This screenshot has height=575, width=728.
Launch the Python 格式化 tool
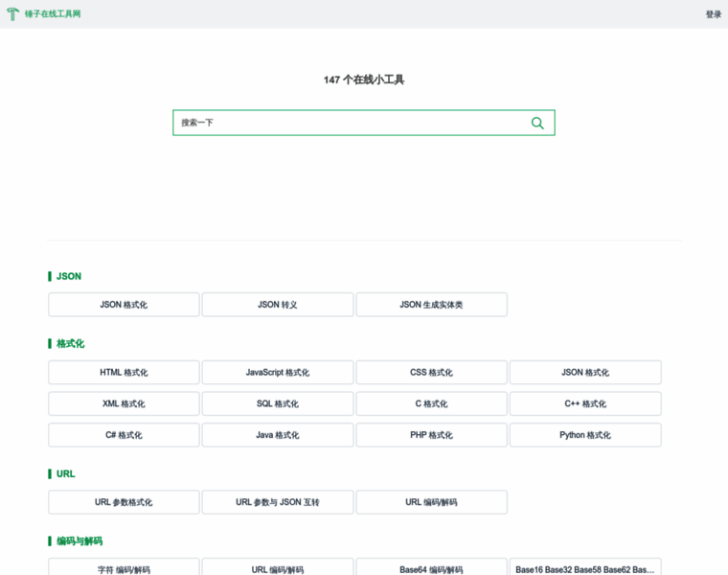pyautogui.click(x=585, y=435)
